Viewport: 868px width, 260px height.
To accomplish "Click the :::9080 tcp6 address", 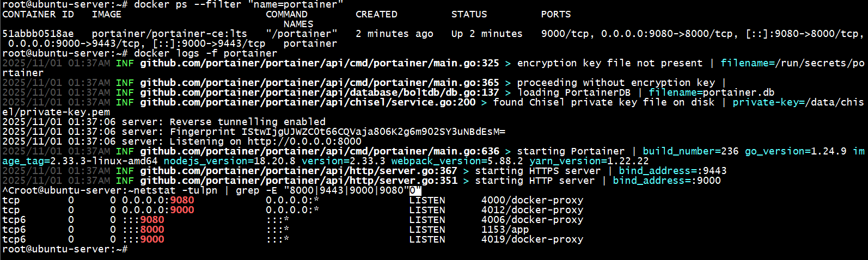I will (x=143, y=220).
